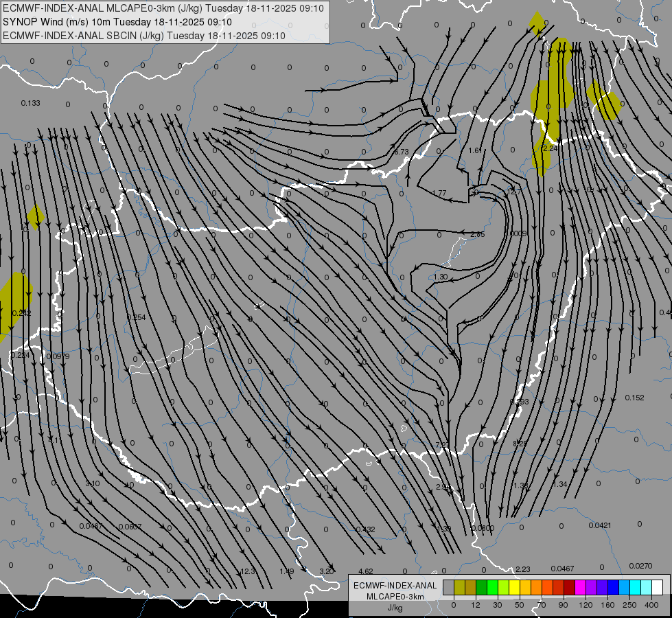Image resolution: width=672 pixels, height=618 pixels.
Task: Click legend tick label 400
Action: [x=651, y=605]
